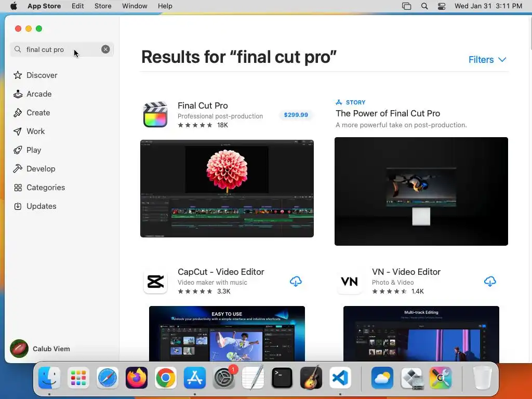
Task: Open the Edit menu
Action: click(78, 6)
